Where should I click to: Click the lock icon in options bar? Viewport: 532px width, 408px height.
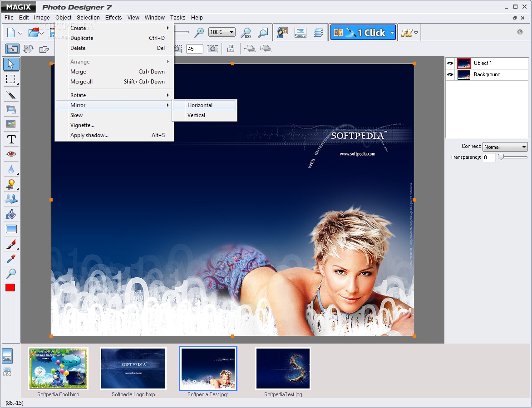231,49
